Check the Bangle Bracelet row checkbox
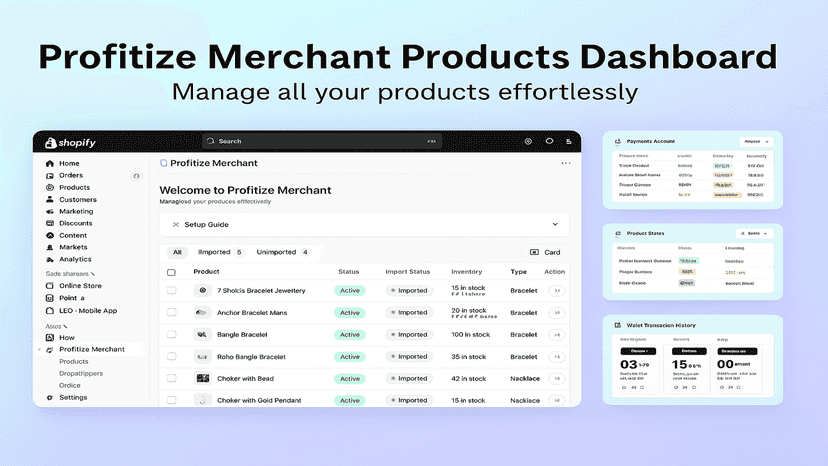This screenshot has height=466, width=828. coord(172,334)
